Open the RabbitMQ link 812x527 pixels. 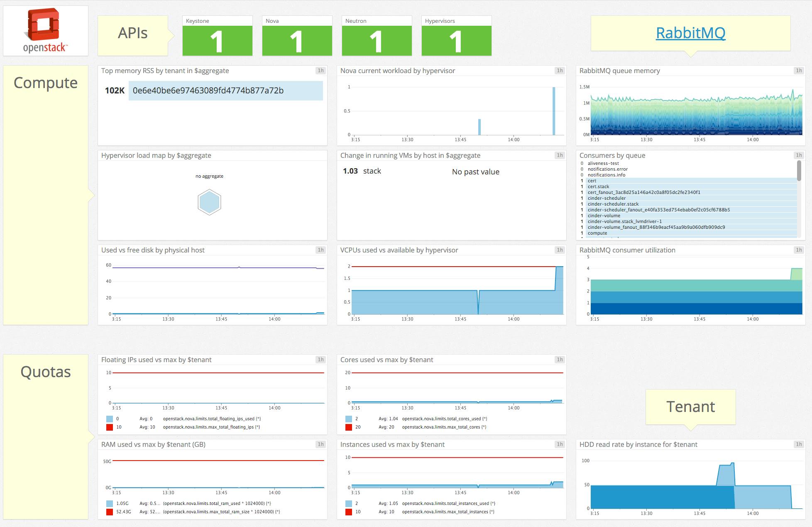coord(690,32)
